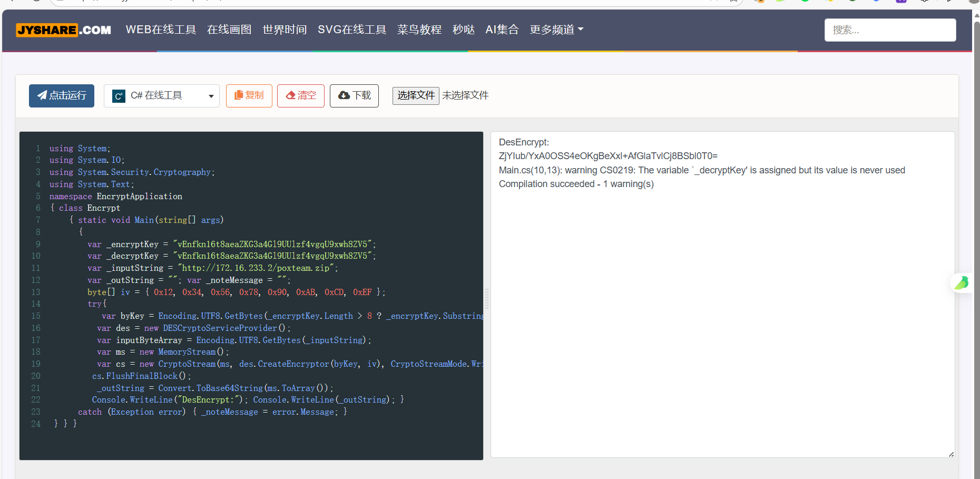The width and height of the screenshot is (980, 479).
Task: Click the green leaf floating icon
Action: point(962,283)
